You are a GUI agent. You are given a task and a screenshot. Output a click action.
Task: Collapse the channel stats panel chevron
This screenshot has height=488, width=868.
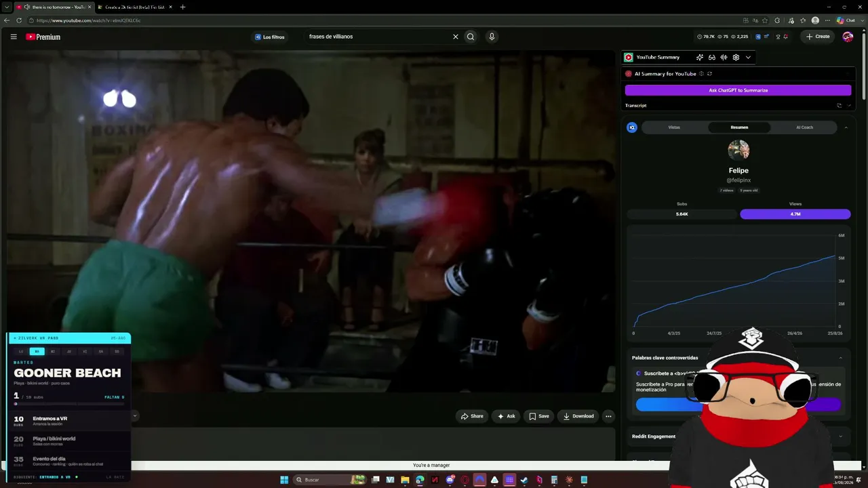pos(846,127)
